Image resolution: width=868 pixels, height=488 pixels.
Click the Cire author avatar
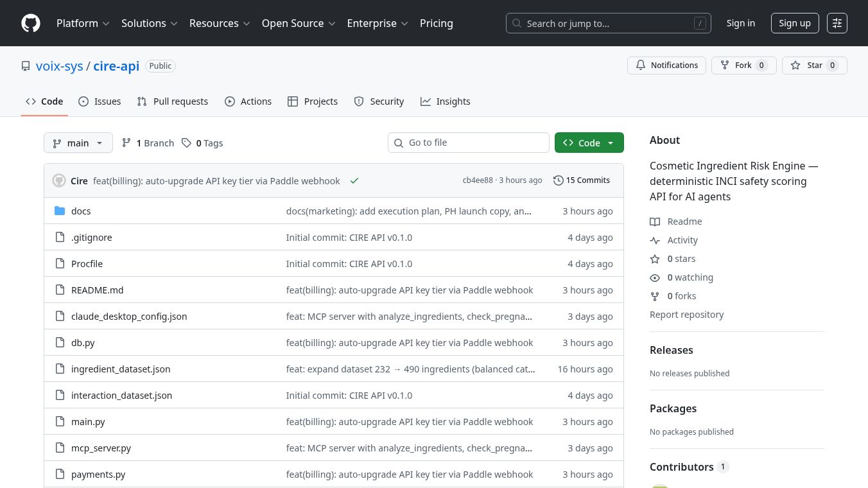pos(59,181)
